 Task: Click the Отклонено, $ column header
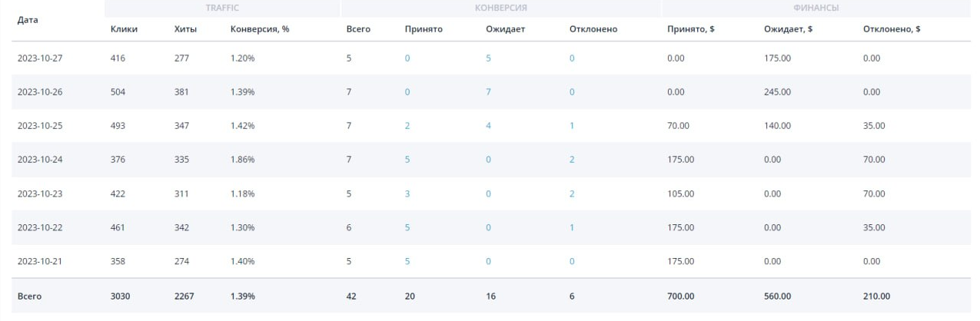tap(892, 29)
